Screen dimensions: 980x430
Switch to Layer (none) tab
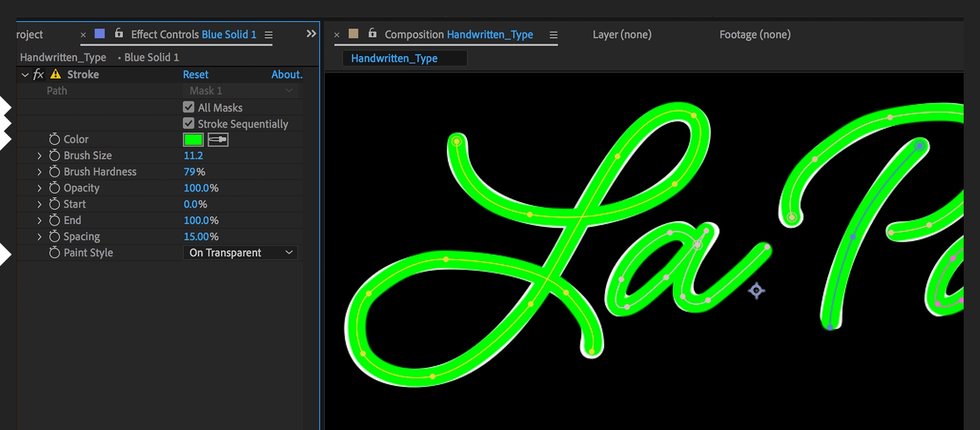coord(622,34)
